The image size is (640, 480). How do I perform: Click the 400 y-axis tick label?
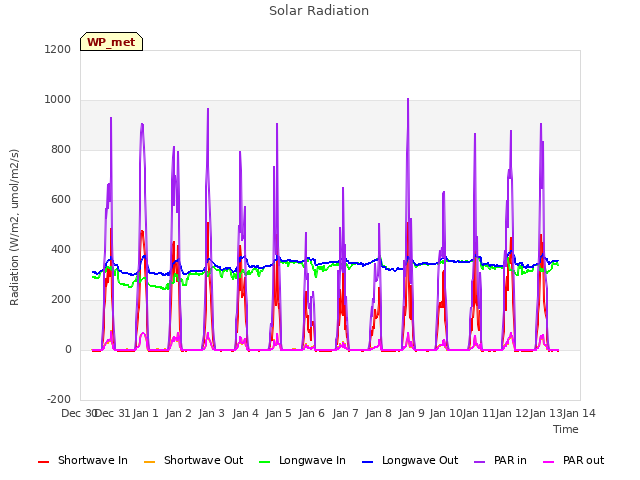tap(61, 249)
